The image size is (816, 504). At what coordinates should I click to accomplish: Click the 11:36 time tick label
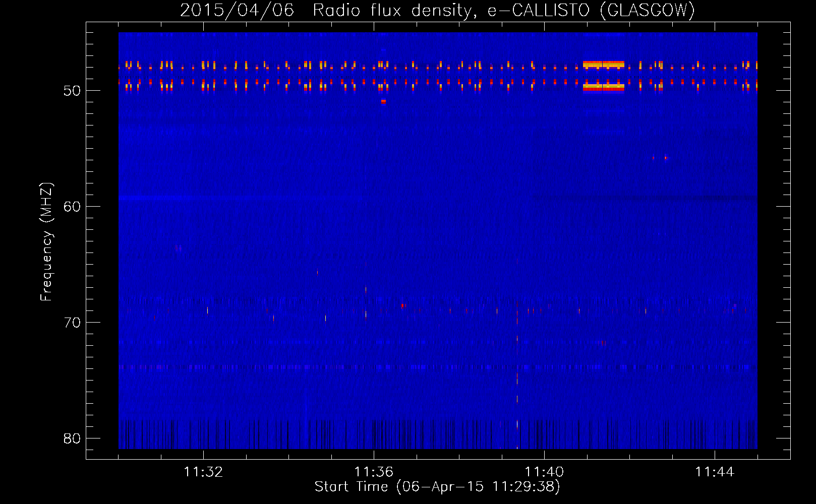click(374, 472)
